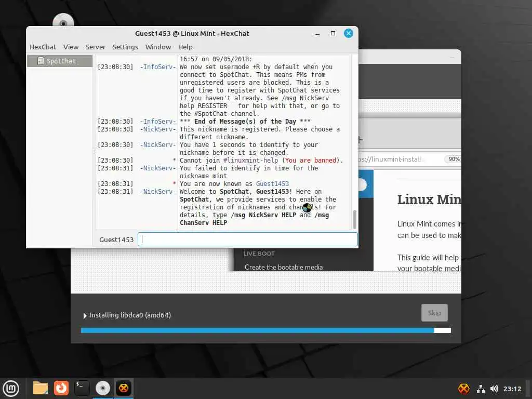Click the LIVE BOOT section heading
This screenshot has height=399, width=532.
(x=259, y=254)
